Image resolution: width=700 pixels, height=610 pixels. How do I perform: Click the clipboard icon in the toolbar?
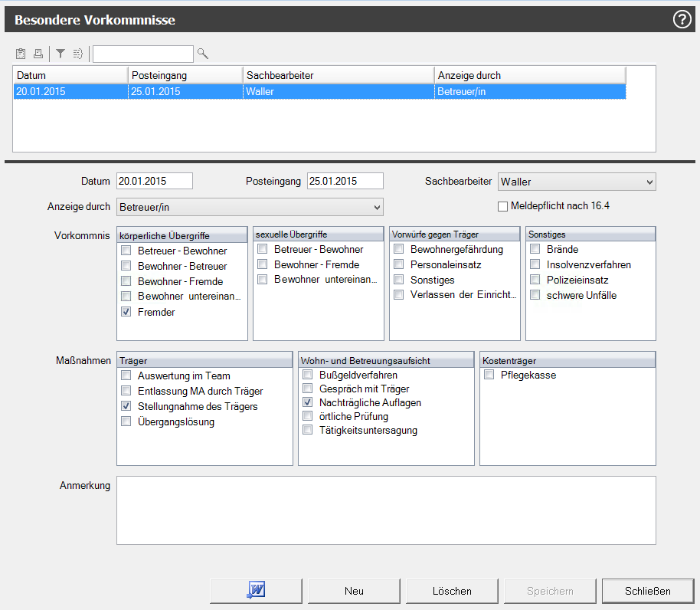click(x=21, y=54)
